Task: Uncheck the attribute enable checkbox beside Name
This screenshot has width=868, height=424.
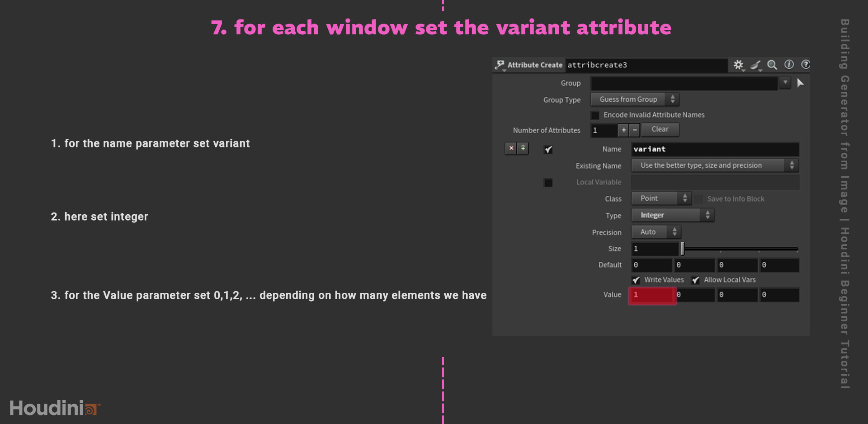Action: tap(547, 149)
